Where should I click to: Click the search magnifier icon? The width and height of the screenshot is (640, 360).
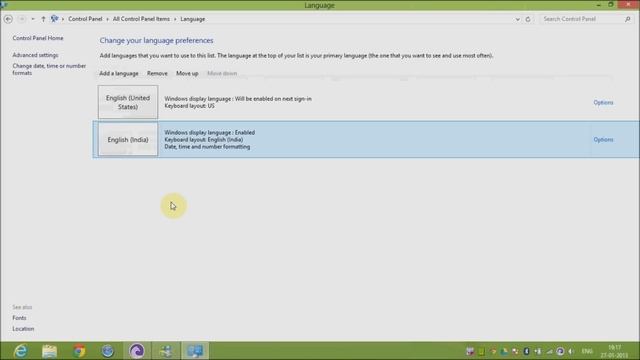[x=628, y=19]
